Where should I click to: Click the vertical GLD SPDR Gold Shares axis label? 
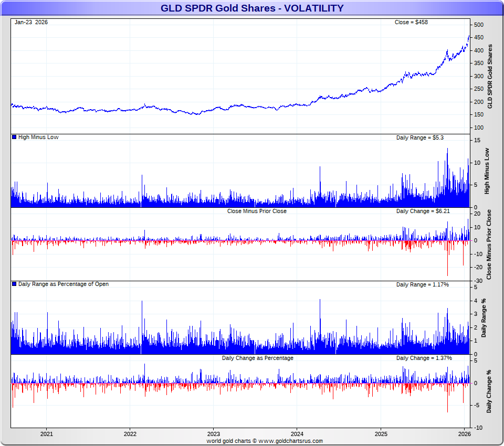(x=490, y=77)
